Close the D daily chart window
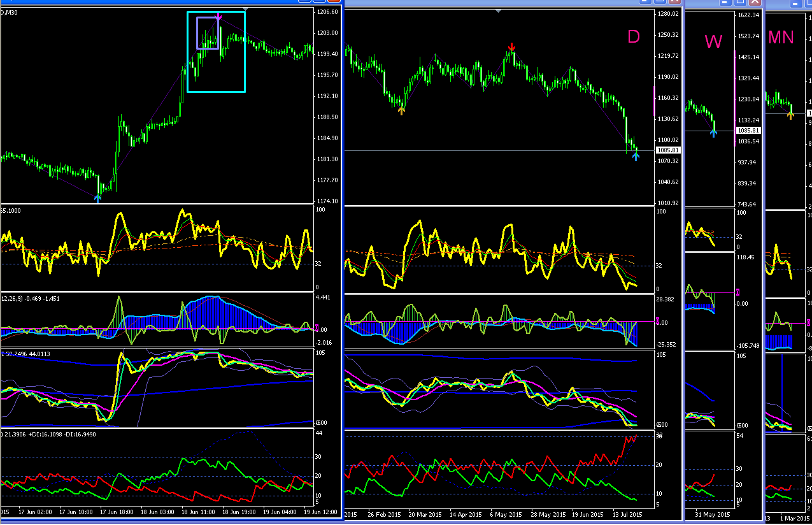 [674, 1]
